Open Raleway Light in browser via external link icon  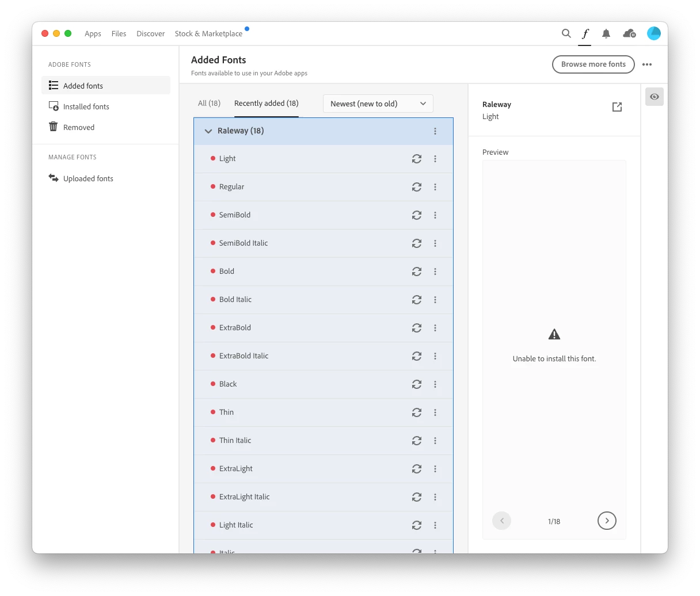click(x=617, y=107)
